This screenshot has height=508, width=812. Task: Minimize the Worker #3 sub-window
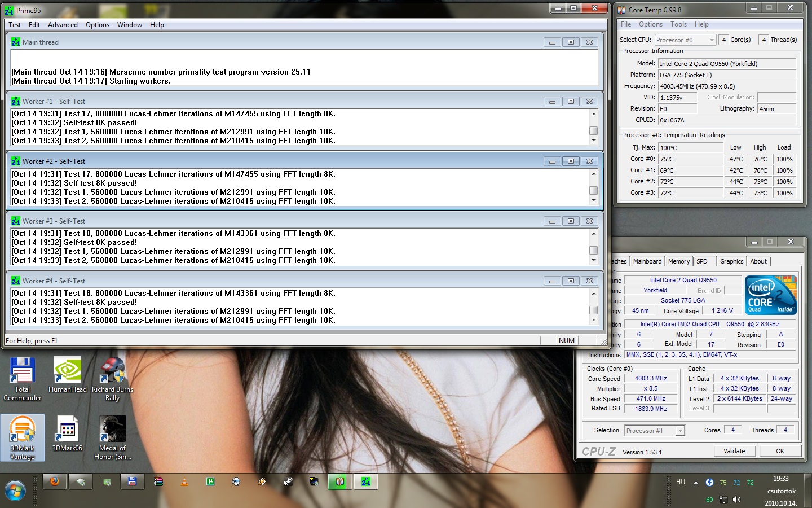552,221
